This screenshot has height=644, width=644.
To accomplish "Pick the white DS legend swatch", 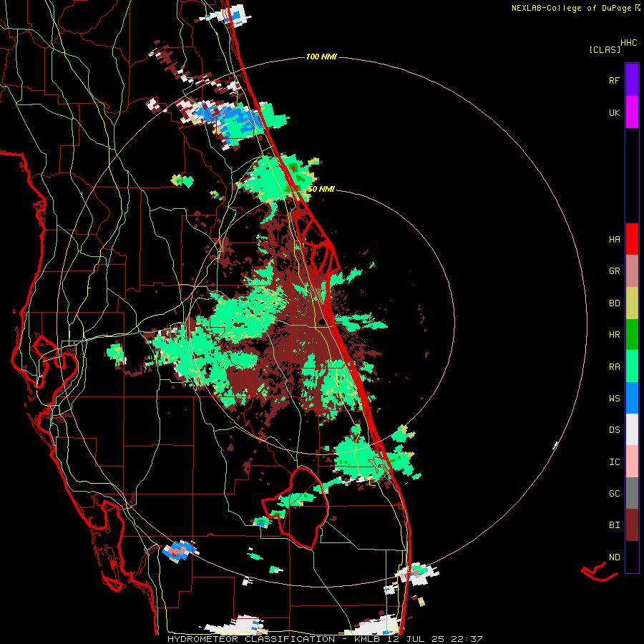I will click(x=632, y=429).
